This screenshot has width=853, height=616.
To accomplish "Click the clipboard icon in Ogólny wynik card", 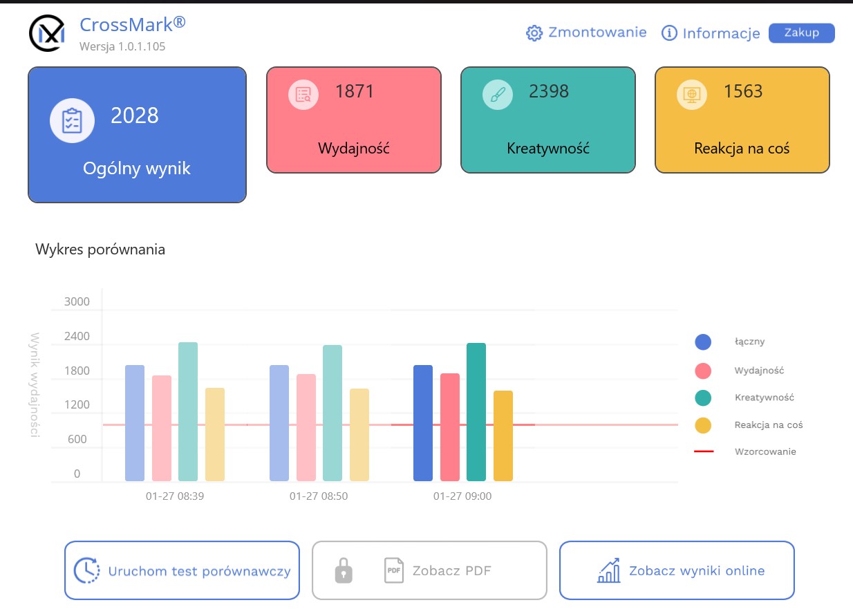I will pyautogui.click(x=72, y=121).
